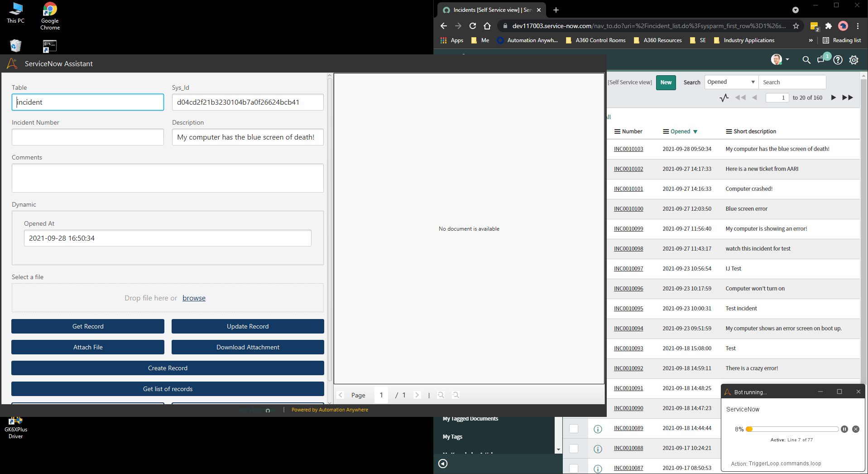
Task: Collapse ServiceNow navigator back arrow
Action: point(443,463)
